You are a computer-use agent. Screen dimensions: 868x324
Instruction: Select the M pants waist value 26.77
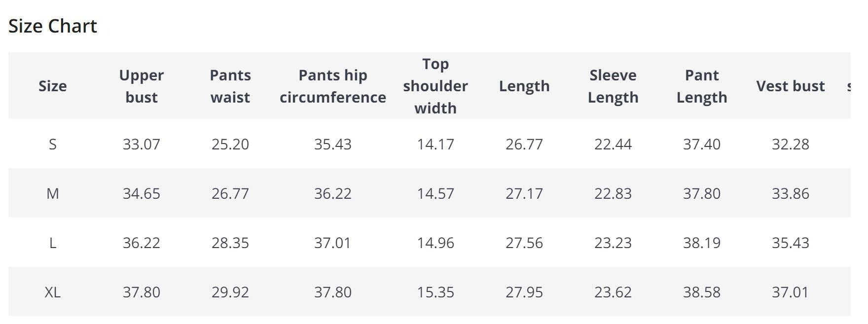[x=230, y=193]
